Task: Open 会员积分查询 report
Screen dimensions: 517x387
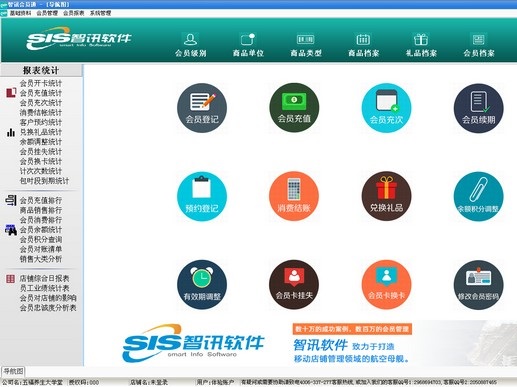Action: pos(41,239)
